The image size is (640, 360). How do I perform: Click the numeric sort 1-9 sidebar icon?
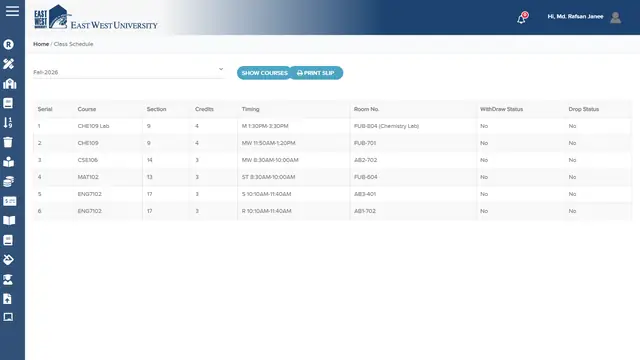(8, 122)
